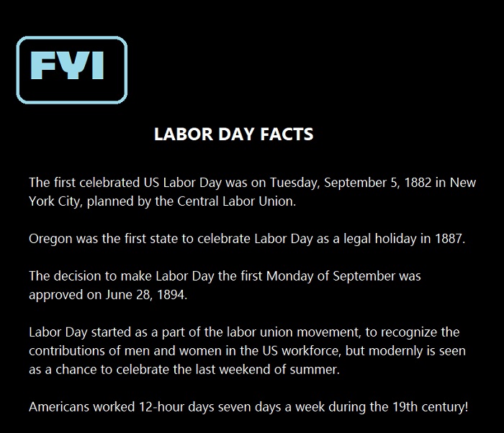Click the words US workforce
The height and width of the screenshot is (433, 504).
[301, 351]
